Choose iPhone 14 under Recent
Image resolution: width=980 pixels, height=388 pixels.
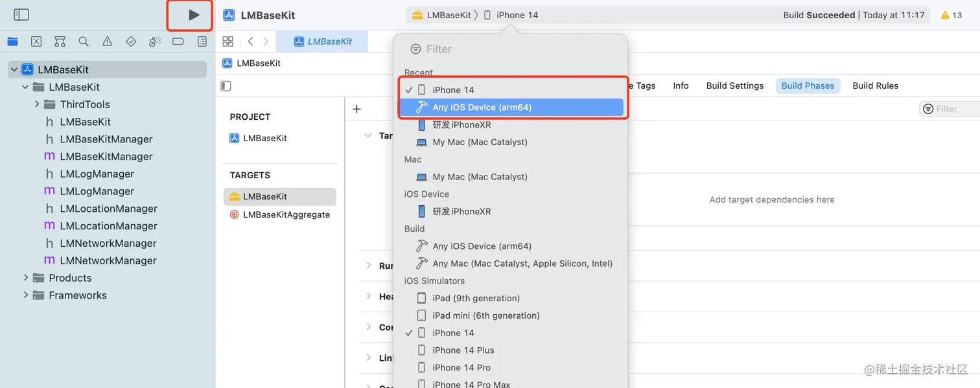[511, 90]
